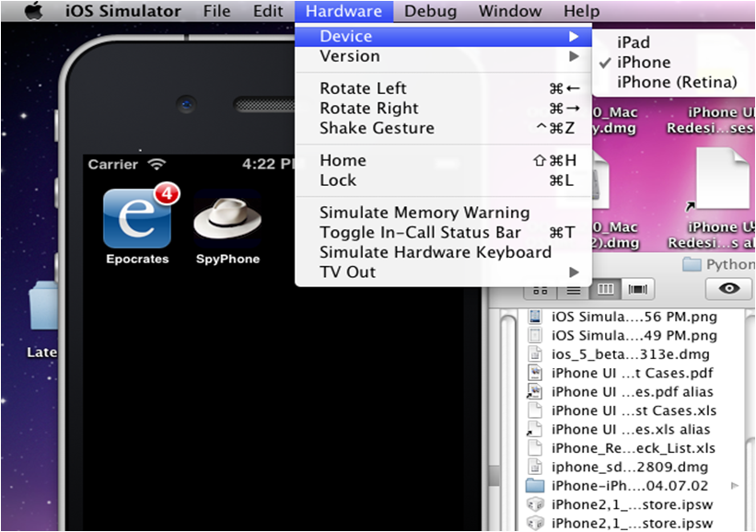Open the iOS Simulator application menu
Viewport: 756px width, 532px height.
(x=123, y=11)
